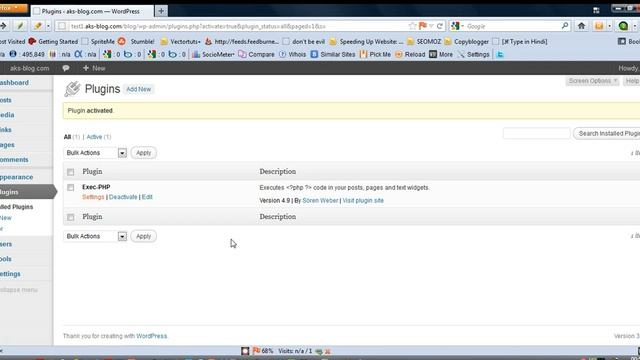Tick the Exec-PHP plugin checkbox

pos(71,187)
